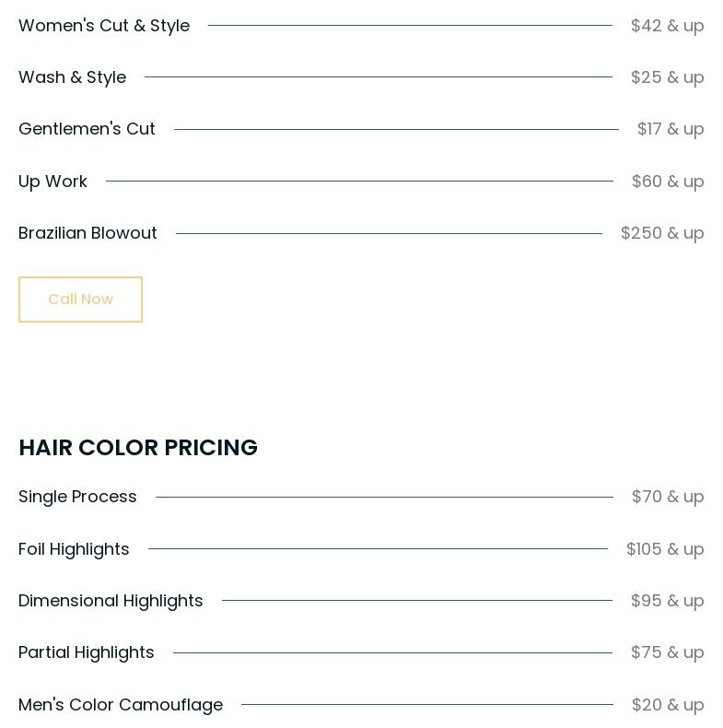This screenshot has height=728, width=723.
Task: Click the $250 & up price
Action: pos(662,233)
